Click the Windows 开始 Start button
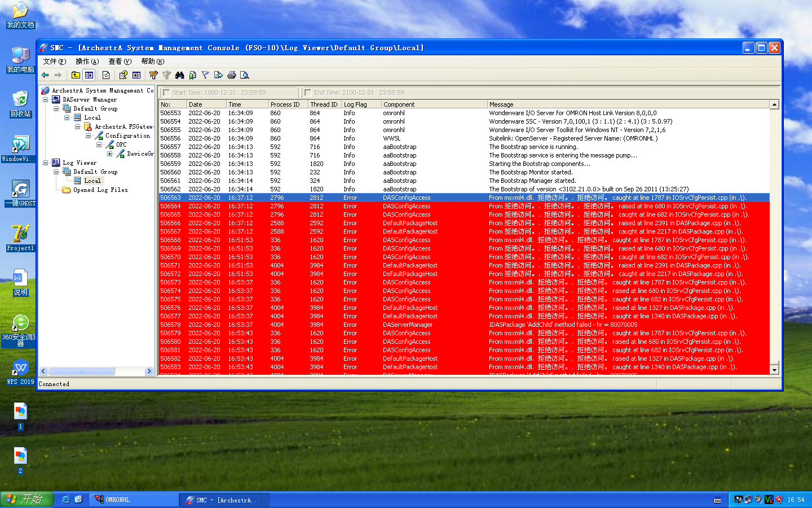The width and height of the screenshot is (812, 508). point(27,500)
